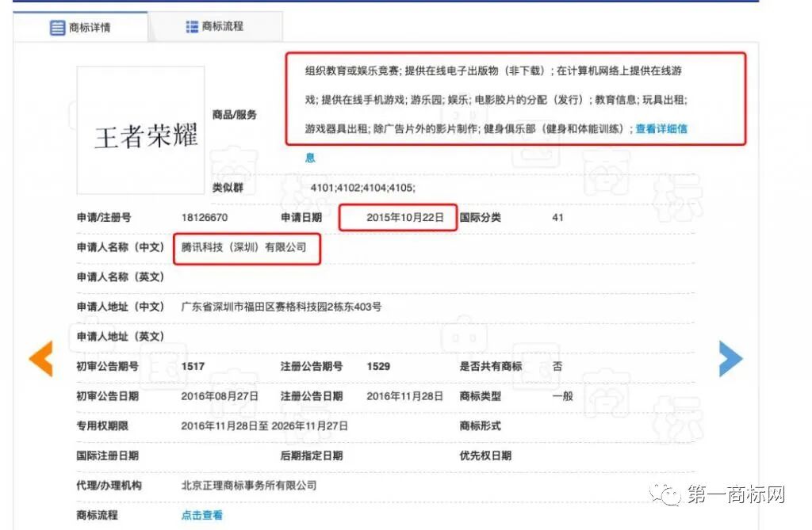The height and width of the screenshot is (530, 812).
Task: Click the 类似群 label
Action: (x=228, y=188)
